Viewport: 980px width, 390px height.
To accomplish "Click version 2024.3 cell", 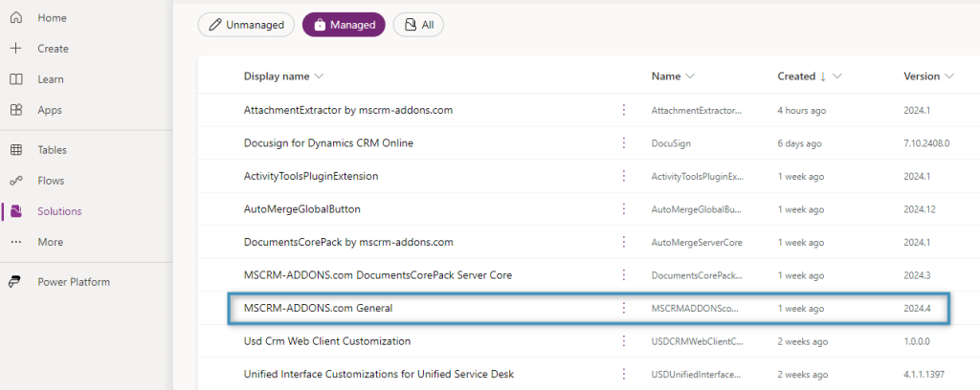I will [917, 276].
